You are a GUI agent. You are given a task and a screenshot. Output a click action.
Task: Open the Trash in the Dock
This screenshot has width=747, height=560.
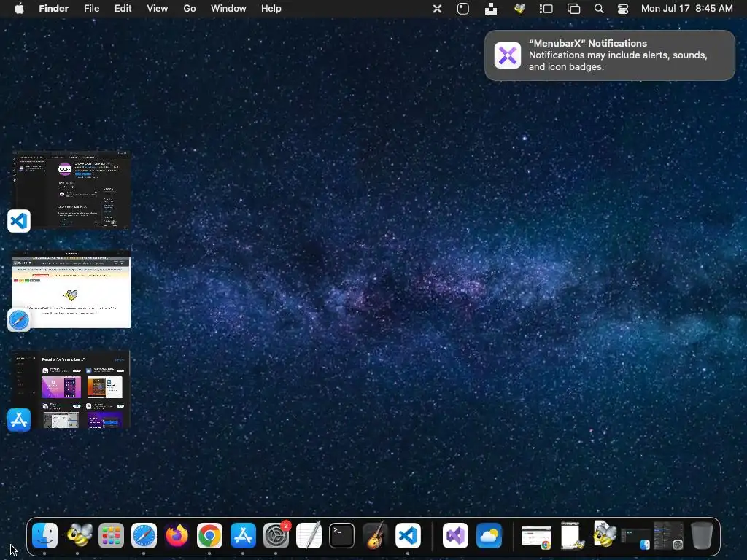(x=702, y=536)
